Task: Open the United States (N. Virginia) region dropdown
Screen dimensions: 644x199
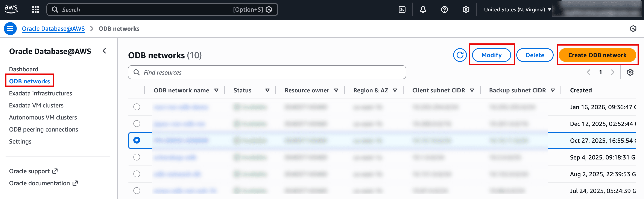Action: [x=518, y=9]
